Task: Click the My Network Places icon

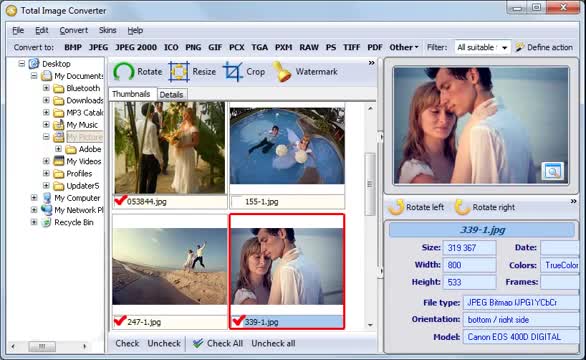Action: (47, 210)
